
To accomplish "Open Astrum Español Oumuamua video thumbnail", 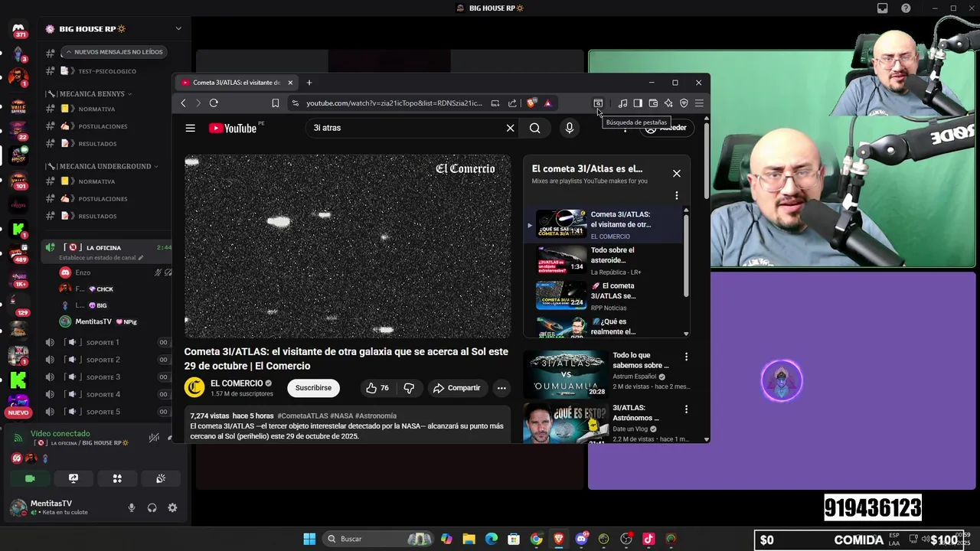I will (x=565, y=374).
